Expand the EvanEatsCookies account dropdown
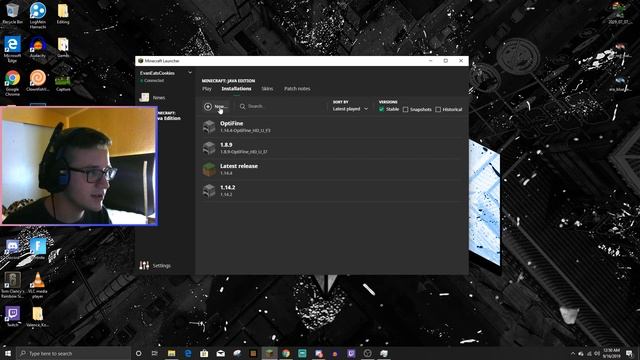640x360 pixels. coord(190,73)
